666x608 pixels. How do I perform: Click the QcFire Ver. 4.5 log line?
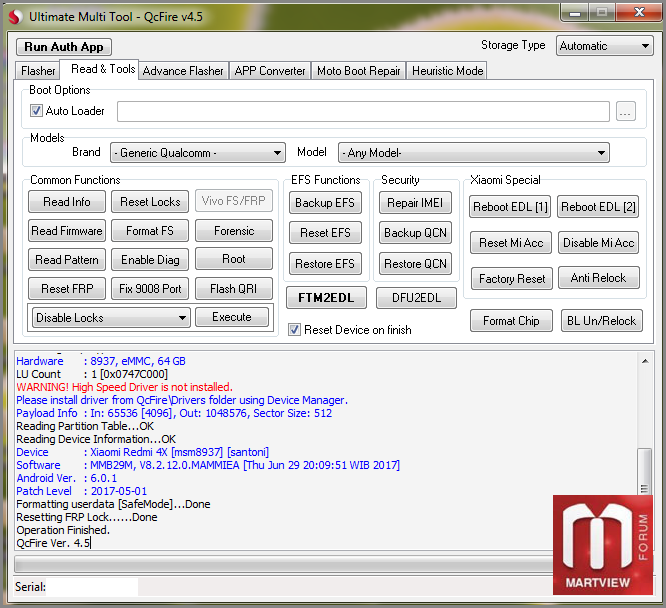point(54,543)
